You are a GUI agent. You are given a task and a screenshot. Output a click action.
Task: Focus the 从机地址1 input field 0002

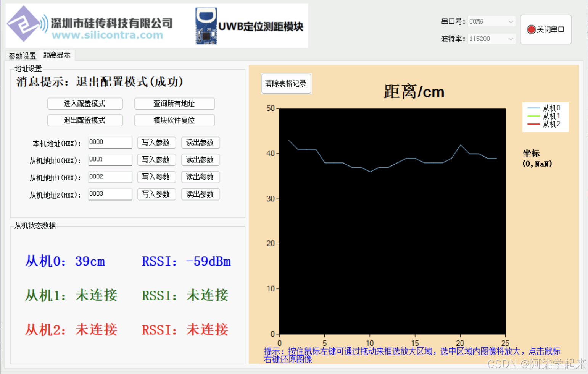tap(110, 176)
